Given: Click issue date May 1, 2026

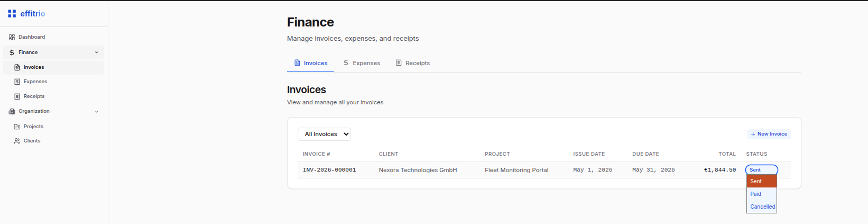Looking at the screenshot, I should click(593, 170).
